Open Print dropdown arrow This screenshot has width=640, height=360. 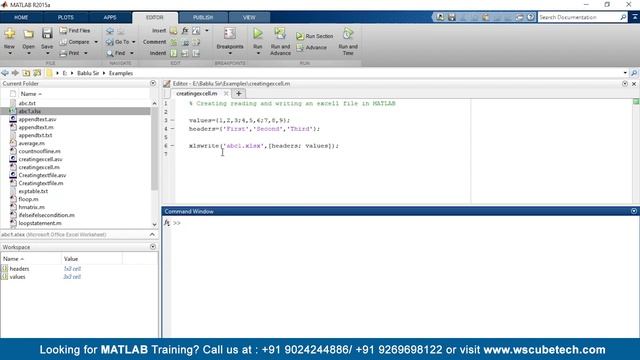[x=86, y=53]
